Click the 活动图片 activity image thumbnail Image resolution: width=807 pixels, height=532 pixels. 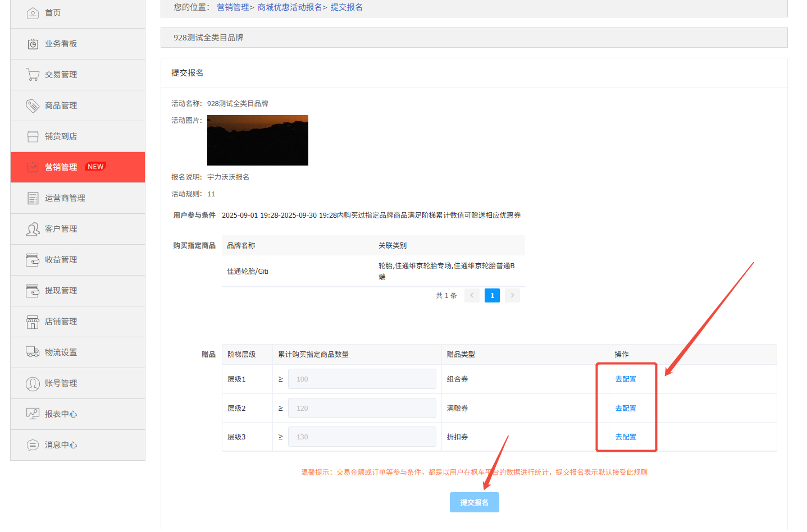pyautogui.click(x=257, y=140)
